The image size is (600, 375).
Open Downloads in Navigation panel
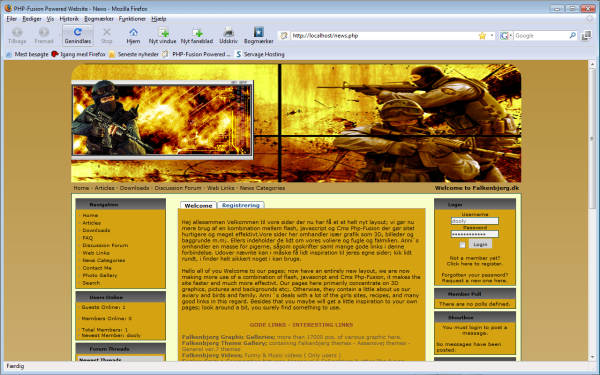coord(96,230)
